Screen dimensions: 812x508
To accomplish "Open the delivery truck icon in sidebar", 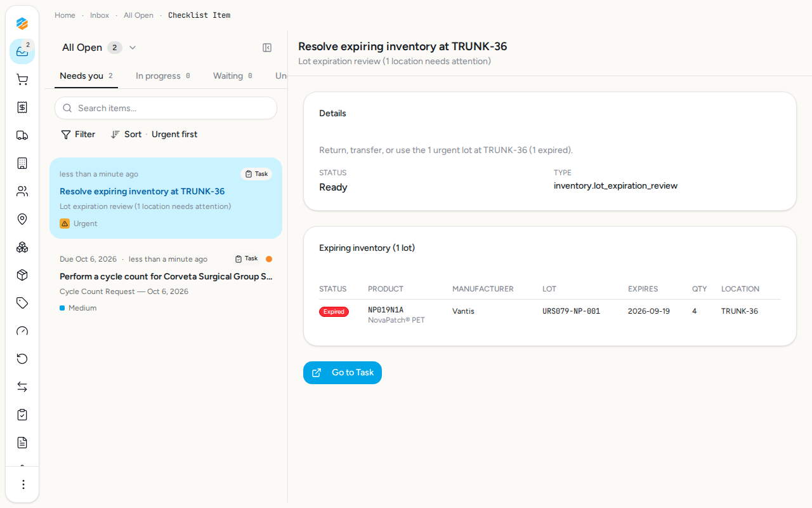I will pyautogui.click(x=22, y=135).
